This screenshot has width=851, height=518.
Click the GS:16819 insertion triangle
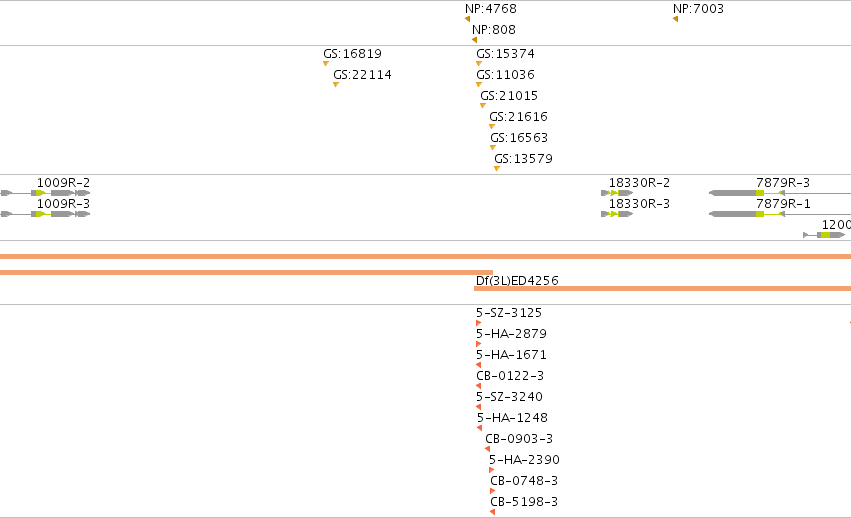pos(326,64)
